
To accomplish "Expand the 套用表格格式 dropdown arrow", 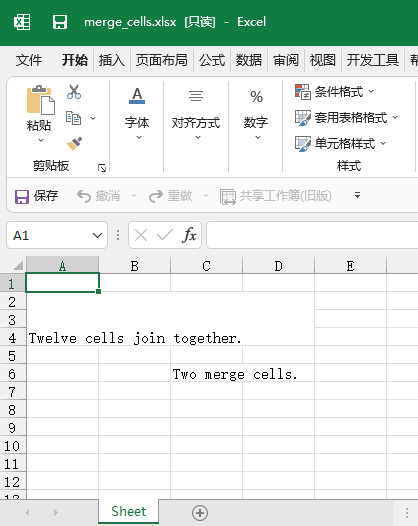I will 395,117.
